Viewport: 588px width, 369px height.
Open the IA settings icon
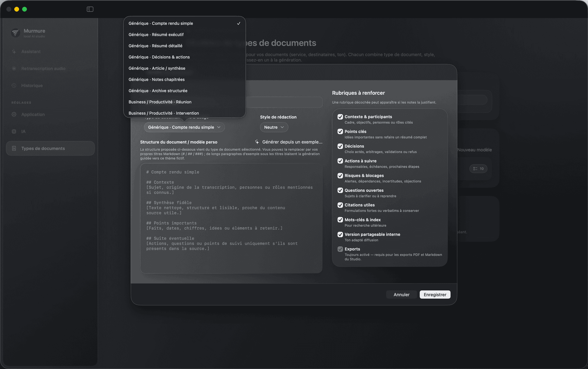pyautogui.click(x=14, y=132)
